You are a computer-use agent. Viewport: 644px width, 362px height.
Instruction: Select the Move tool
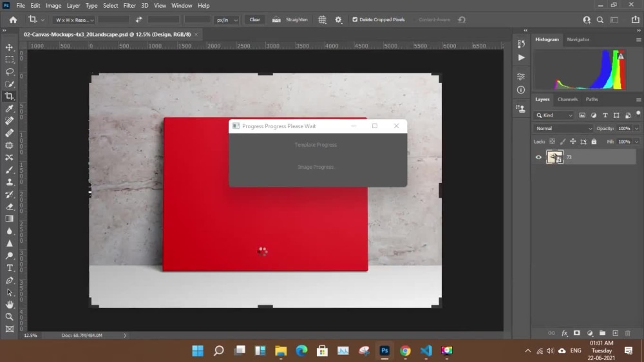pyautogui.click(x=10, y=47)
